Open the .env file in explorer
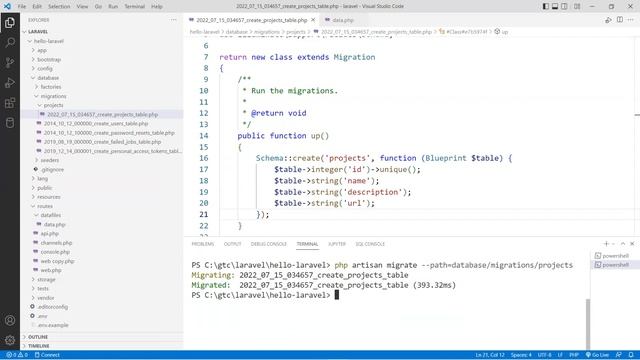 (x=42, y=316)
